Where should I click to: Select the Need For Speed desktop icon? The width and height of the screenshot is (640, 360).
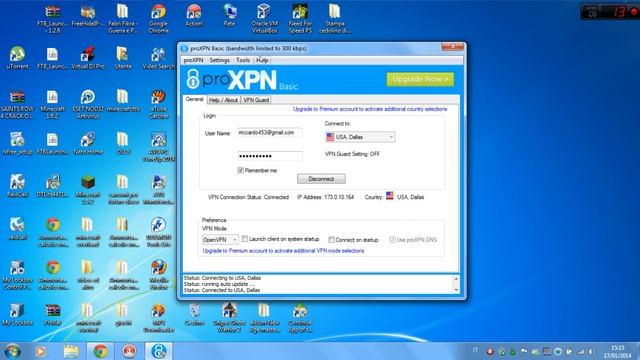pos(300,19)
